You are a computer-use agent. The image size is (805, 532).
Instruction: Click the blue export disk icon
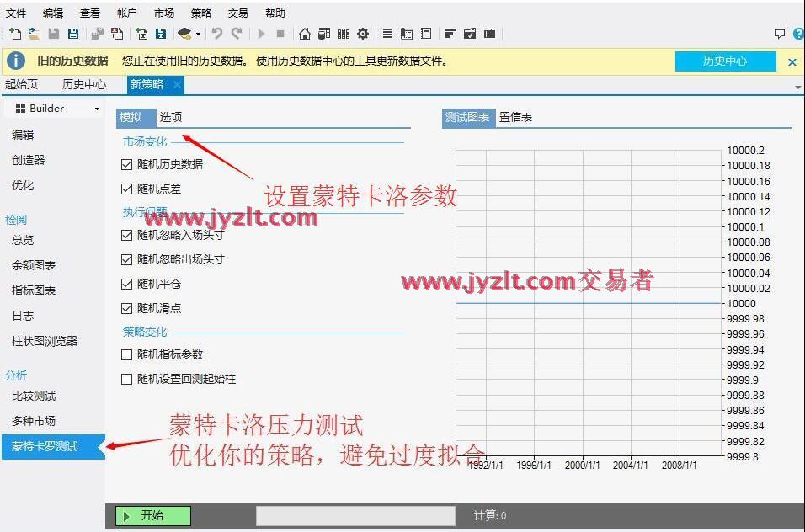click(x=161, y=34)
